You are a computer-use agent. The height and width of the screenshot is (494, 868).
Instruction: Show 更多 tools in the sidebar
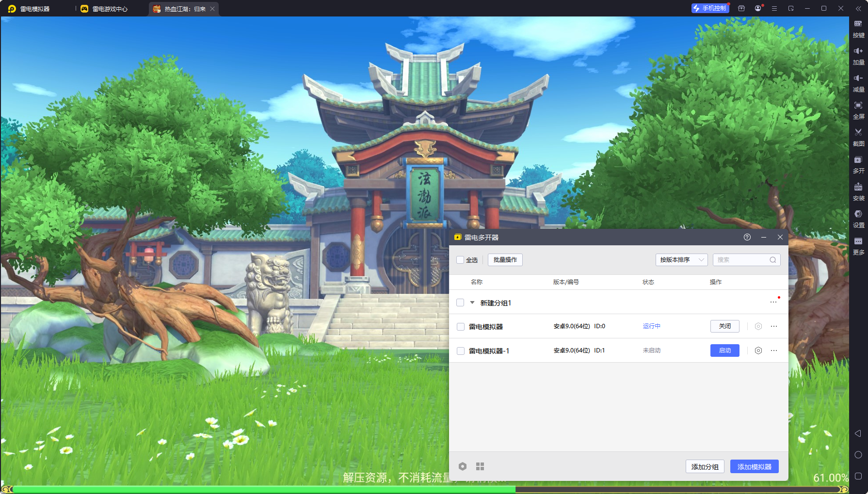(x=858, y=245)
